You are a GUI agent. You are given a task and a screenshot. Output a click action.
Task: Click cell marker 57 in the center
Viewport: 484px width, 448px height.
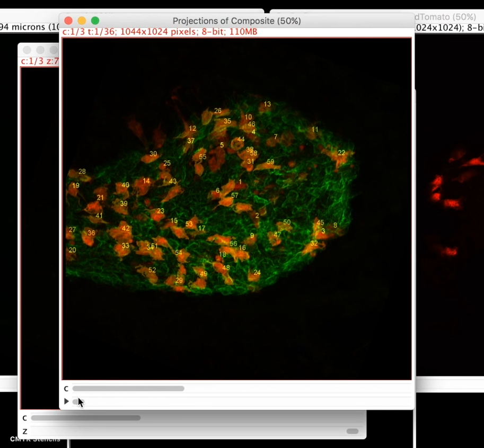pos(235,196)
